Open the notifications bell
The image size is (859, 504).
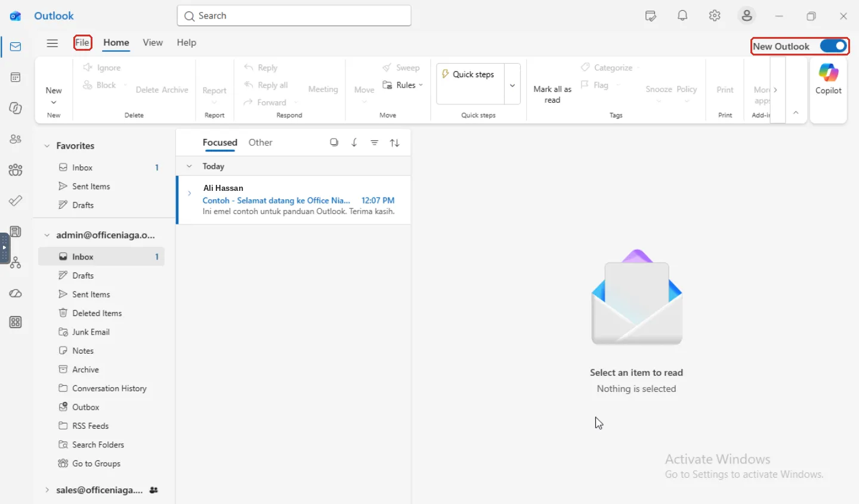pyautogui.click(x=683, y=16)
